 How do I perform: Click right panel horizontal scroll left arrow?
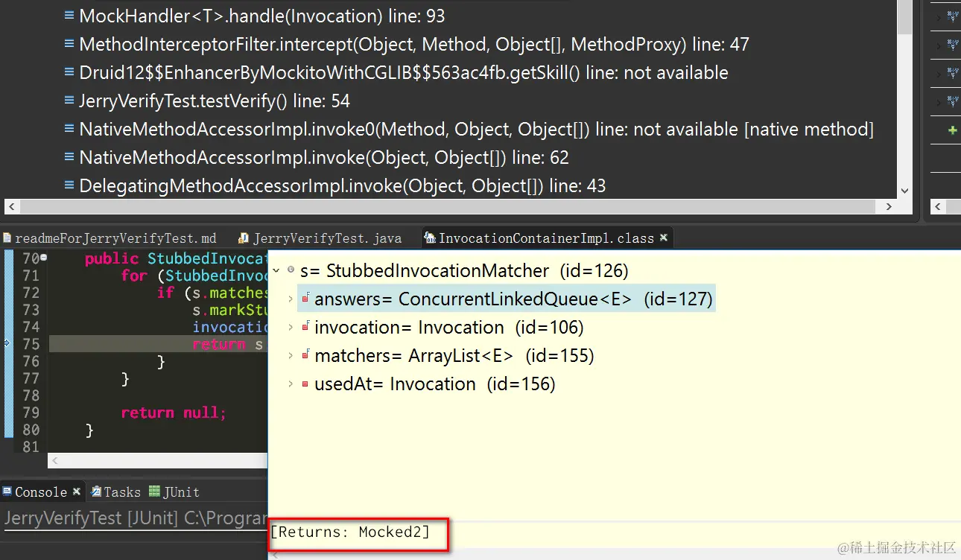pos(938,206)
